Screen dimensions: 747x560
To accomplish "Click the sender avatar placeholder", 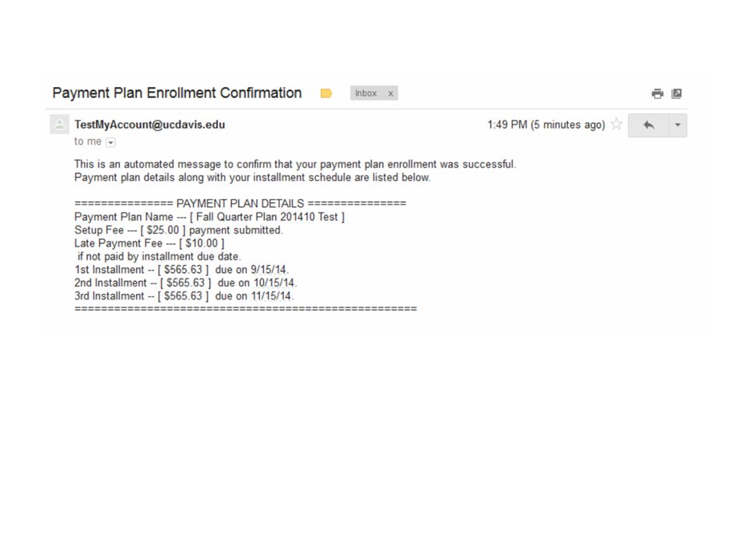I will point(60,124).
